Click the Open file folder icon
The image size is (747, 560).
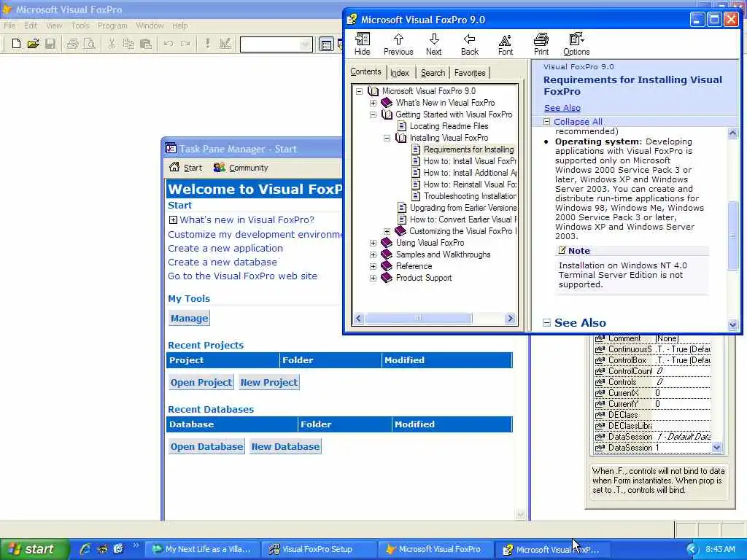click(33, 44)
